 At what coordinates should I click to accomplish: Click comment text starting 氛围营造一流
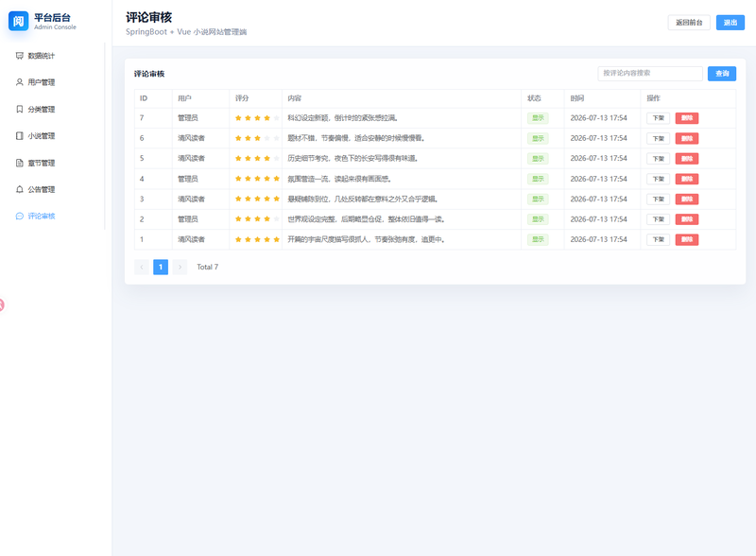339,179
